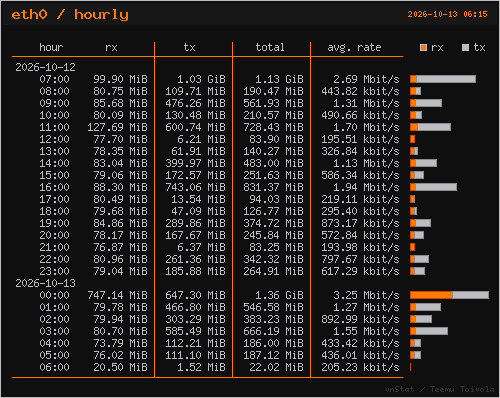500x398 pixels.
Task: Click the rate 892.99 kbit/s
Action: click(360, 319)
